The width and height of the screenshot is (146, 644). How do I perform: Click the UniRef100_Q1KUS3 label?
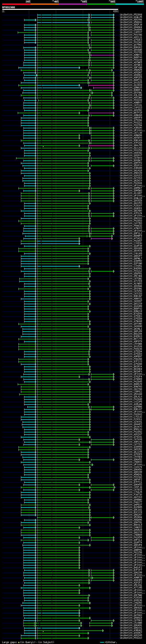tap(131, 175)
